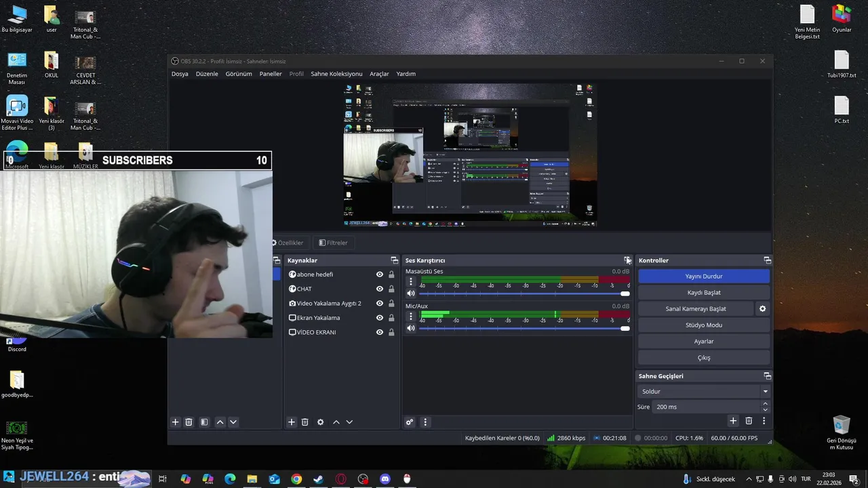The width and height of the screenshot is (868, 488).
Task: Click the Filtreler button
Action: click(333, 243)
